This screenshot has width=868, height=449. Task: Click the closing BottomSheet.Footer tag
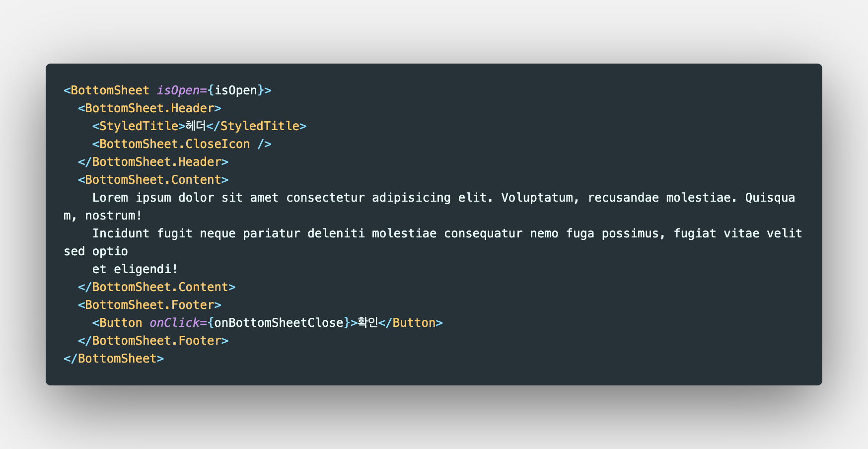tap(153, 341)
